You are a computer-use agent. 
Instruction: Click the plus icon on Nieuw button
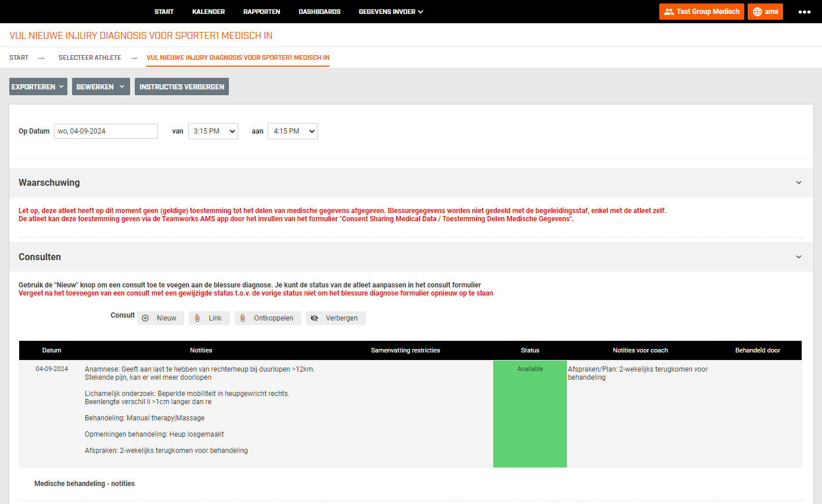[x=146, y=318]
